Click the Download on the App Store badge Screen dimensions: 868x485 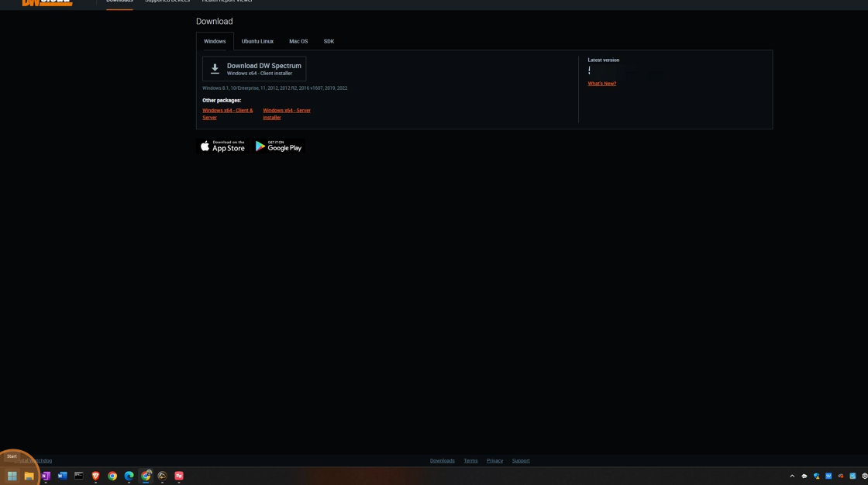pyautogui.click(x=222, y=146)
